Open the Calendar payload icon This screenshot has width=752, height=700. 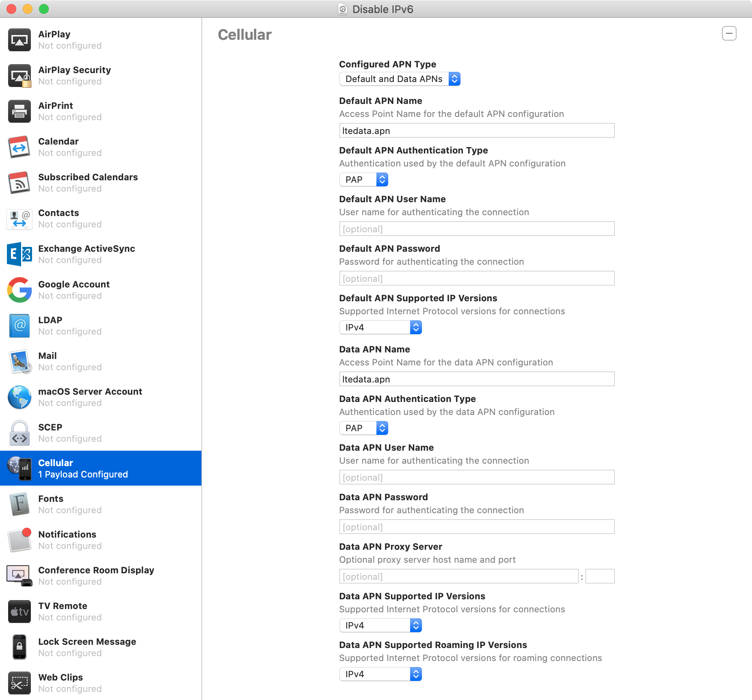pos(19,147)
